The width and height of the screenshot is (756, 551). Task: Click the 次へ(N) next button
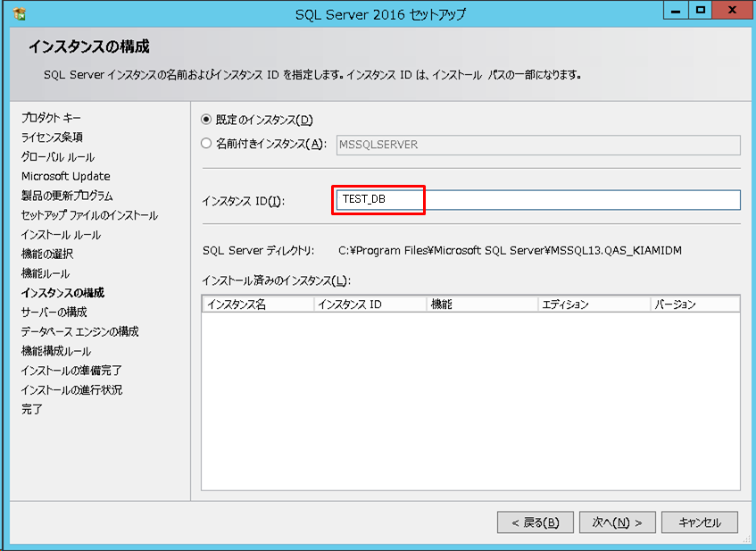(617, 522)
